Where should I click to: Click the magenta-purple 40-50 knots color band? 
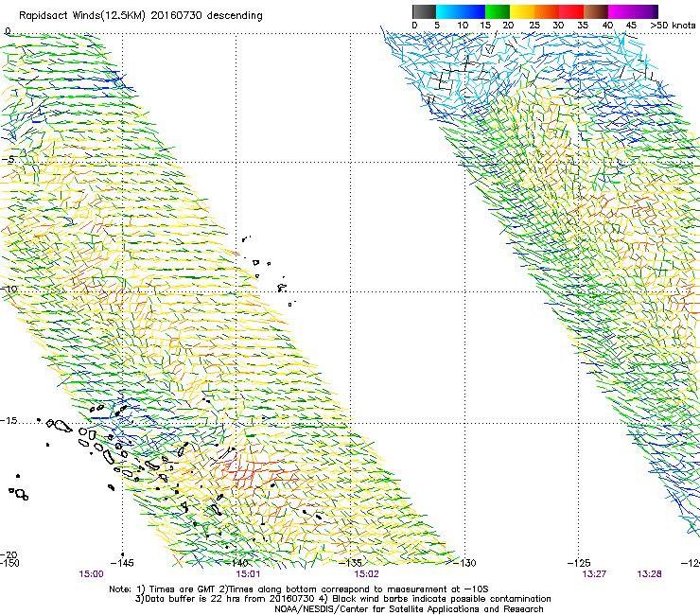[x=633, y=11]
